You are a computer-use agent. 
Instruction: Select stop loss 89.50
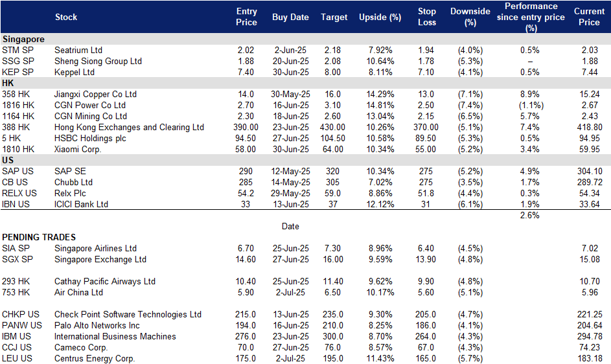pos(426,139)
